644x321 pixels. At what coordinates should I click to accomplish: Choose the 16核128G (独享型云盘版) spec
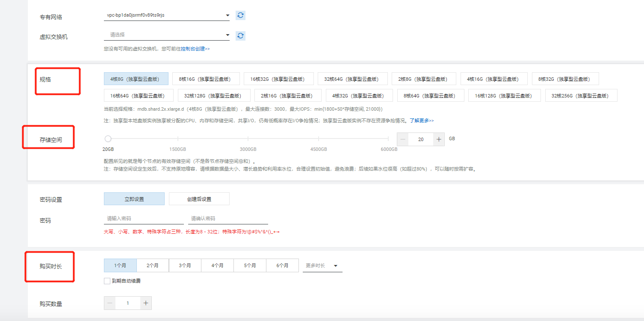tap(505, 95)
